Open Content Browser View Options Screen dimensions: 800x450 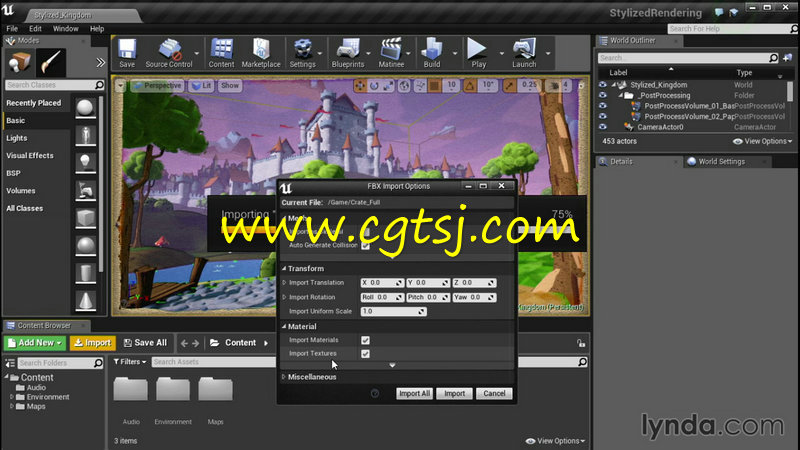556,441
